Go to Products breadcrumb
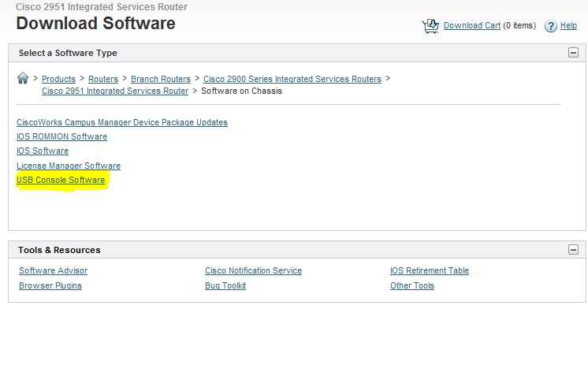The image size is (588, 380). pos(58,79)
